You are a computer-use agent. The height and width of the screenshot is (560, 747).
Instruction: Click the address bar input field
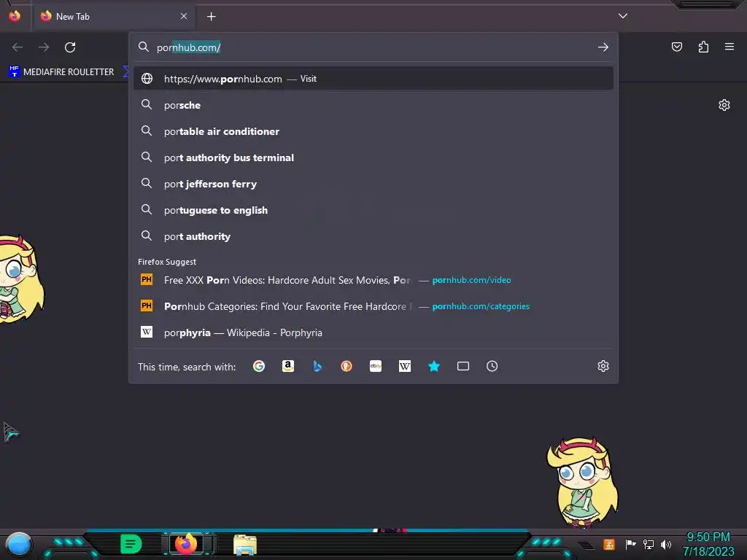pos(373,47)
